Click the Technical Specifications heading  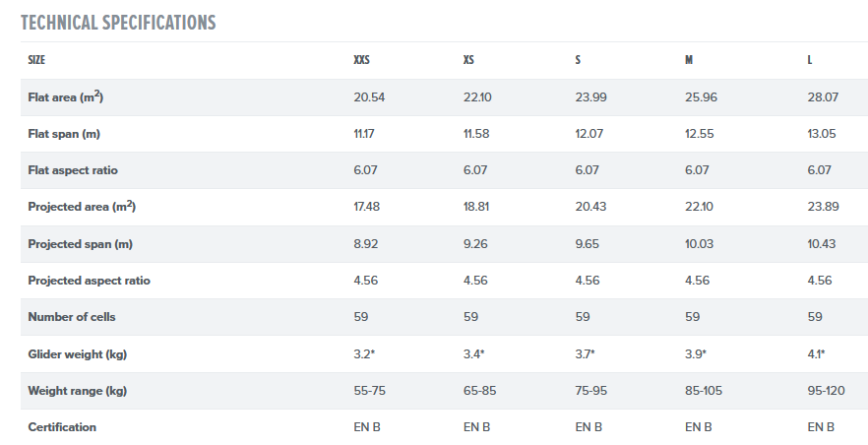[118, 22]
